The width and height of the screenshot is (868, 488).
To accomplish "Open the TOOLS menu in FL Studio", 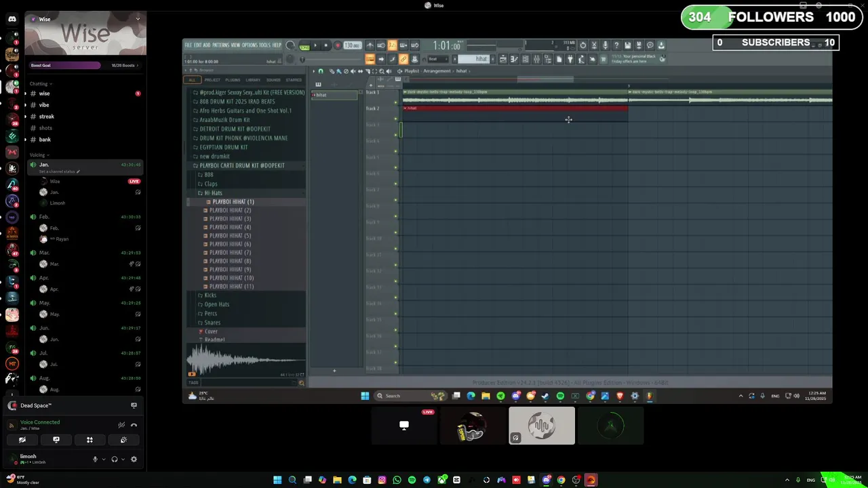I will click(265, 45).
